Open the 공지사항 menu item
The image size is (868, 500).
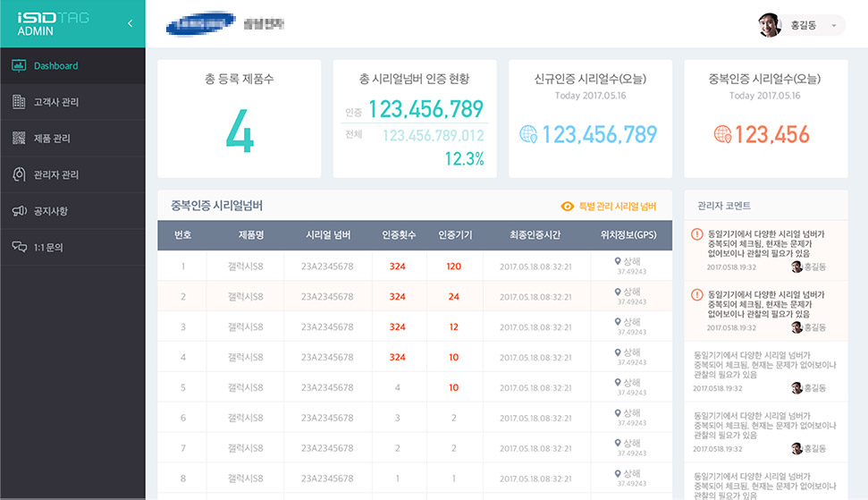point(51,211)
